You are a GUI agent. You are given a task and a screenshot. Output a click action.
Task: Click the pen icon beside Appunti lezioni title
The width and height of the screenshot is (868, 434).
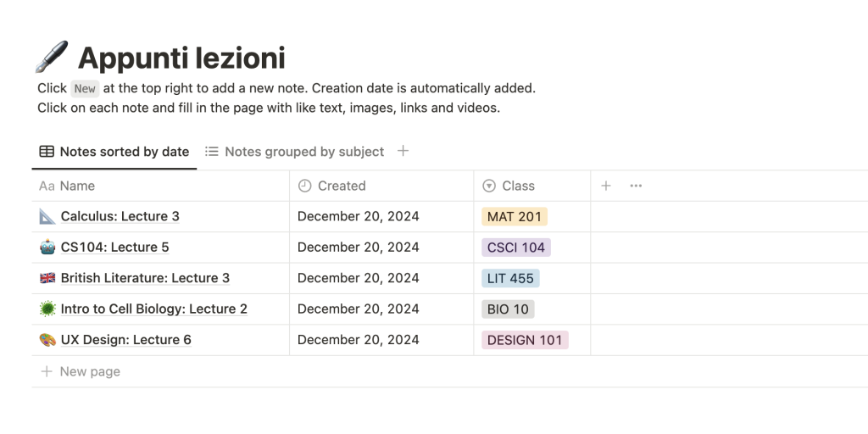51,58
